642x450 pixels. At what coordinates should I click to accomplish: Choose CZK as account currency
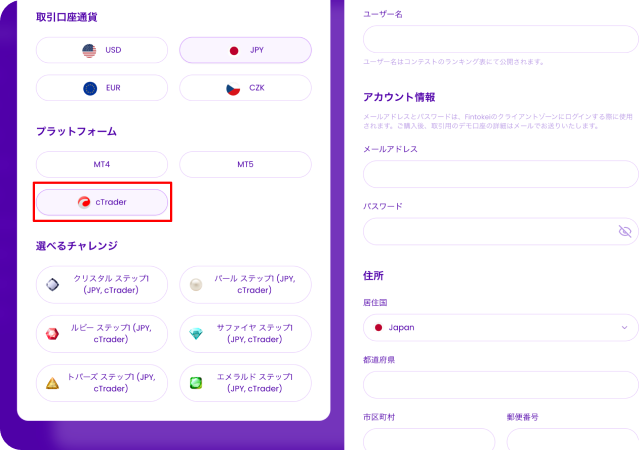coord(245,88)
